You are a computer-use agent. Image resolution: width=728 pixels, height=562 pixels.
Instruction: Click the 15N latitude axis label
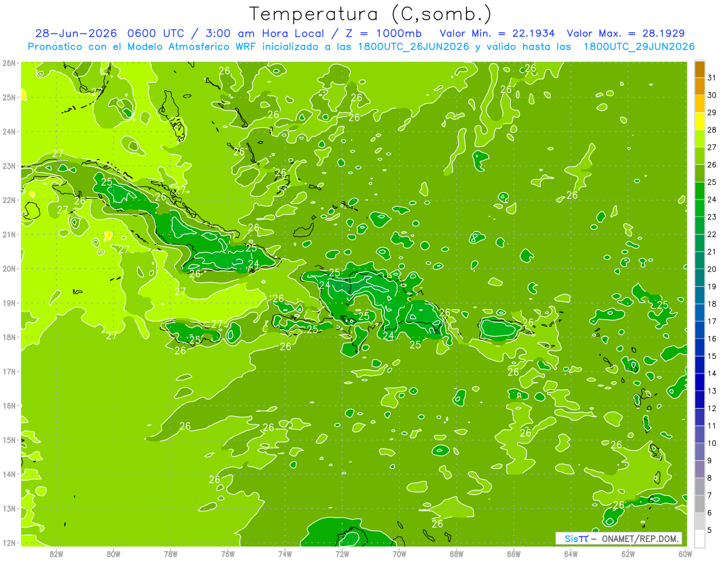(8, 440)
